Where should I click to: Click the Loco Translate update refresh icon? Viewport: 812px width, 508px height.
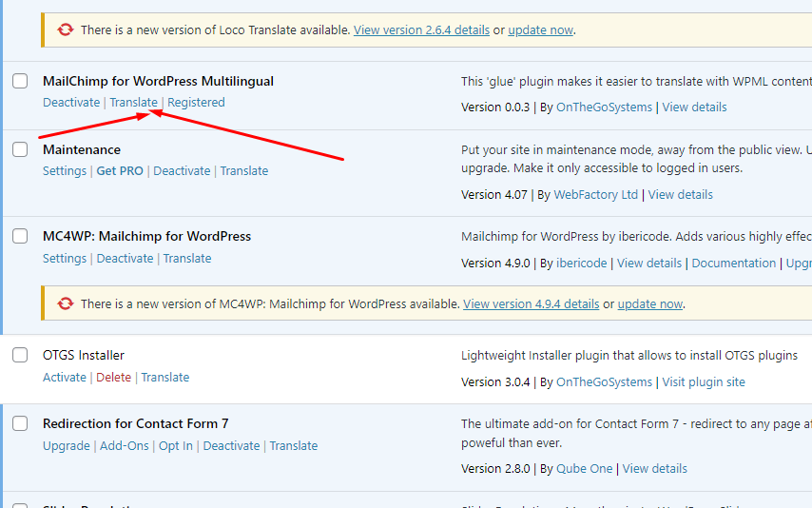point(66,29)
